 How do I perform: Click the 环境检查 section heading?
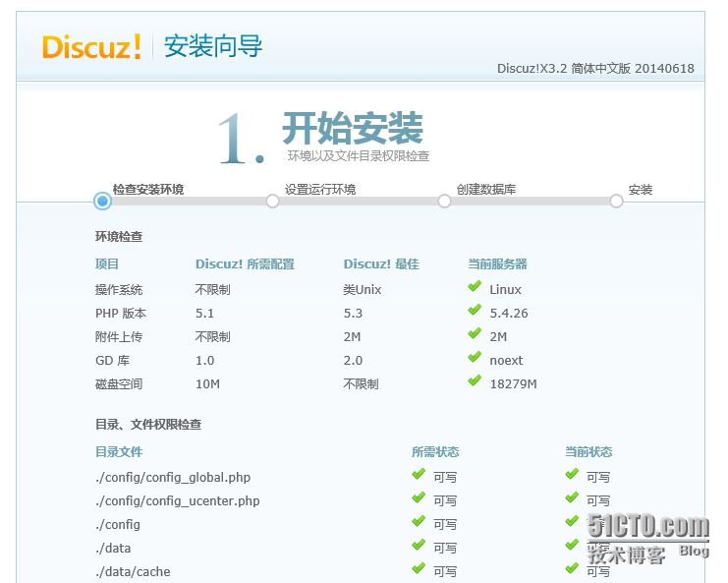(119, 237)
